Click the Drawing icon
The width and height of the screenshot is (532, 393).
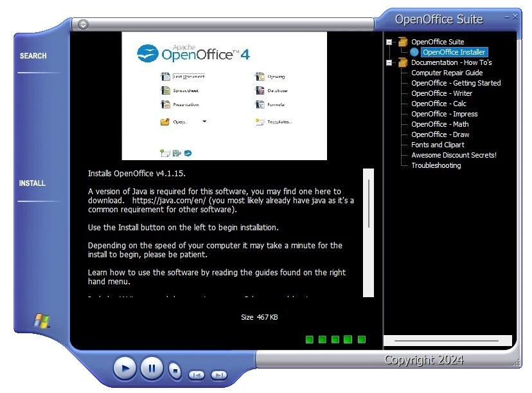[261, 75]
